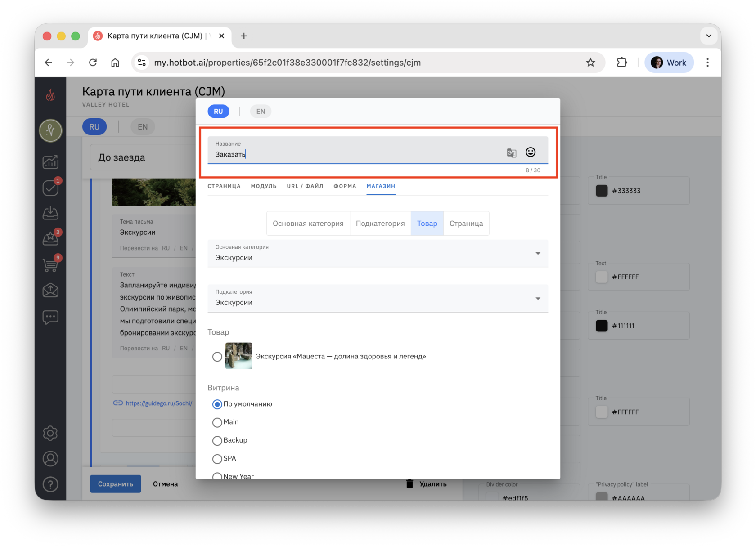Choose the Страница segment button
Viewport: 756px width, 546px height.
pos(466,224)
